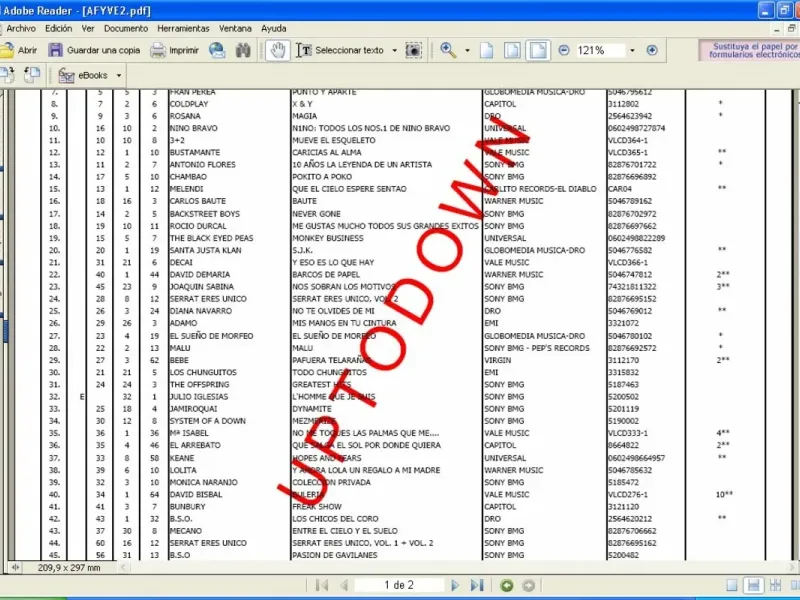Viewport: 800px width, 600px height.
Task: Click catalog number 0602498664957
Action: pos(636,458)
